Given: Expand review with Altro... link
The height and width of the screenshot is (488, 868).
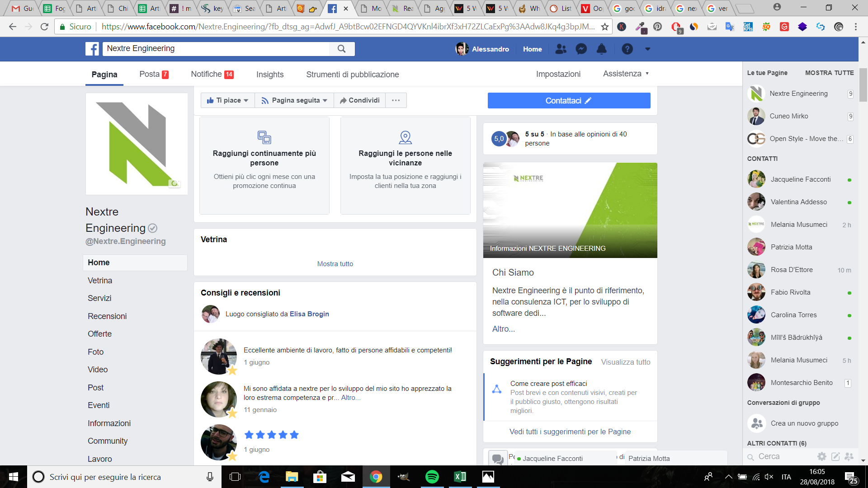Looking at the screenshot, I should 351,398.
